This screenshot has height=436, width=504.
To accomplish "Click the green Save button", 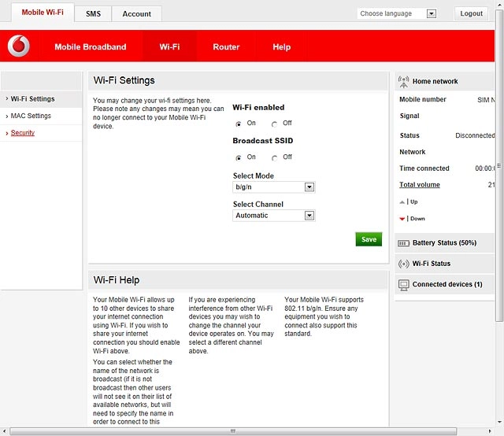I will [369, 239].
